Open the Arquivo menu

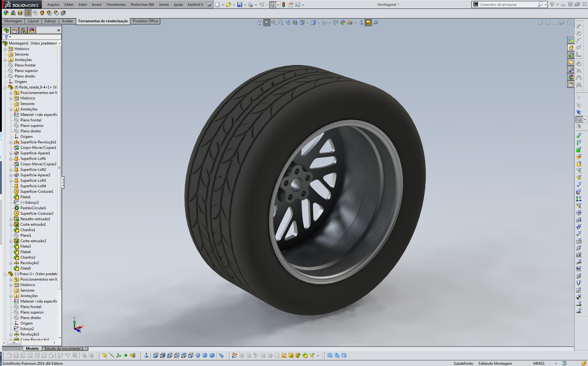[x=53, y=5]
